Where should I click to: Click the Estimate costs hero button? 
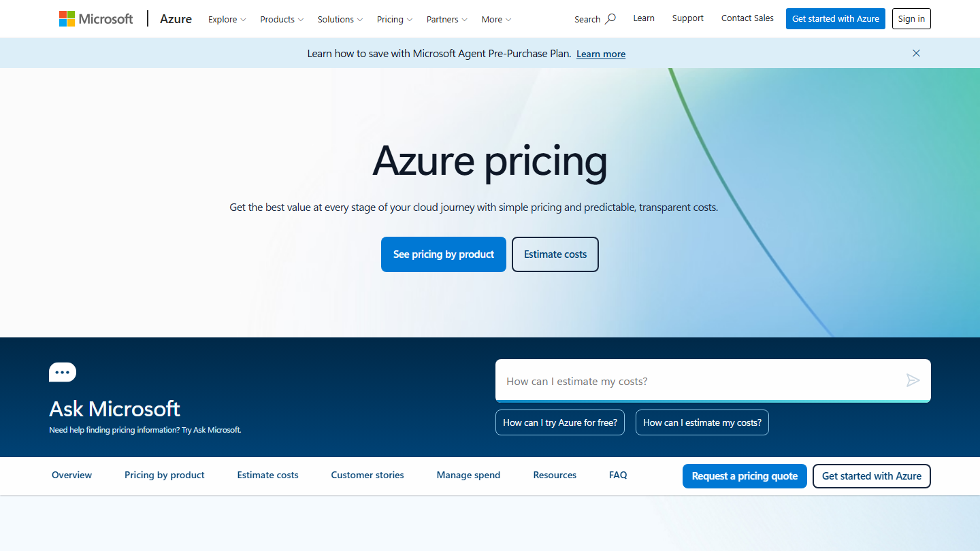tap(555, 254)
